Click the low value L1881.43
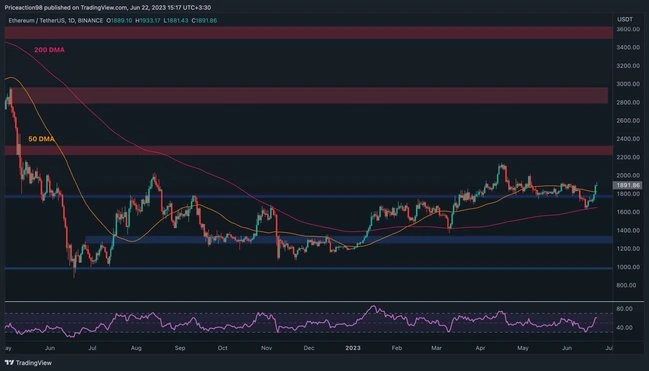 (176, 20)
